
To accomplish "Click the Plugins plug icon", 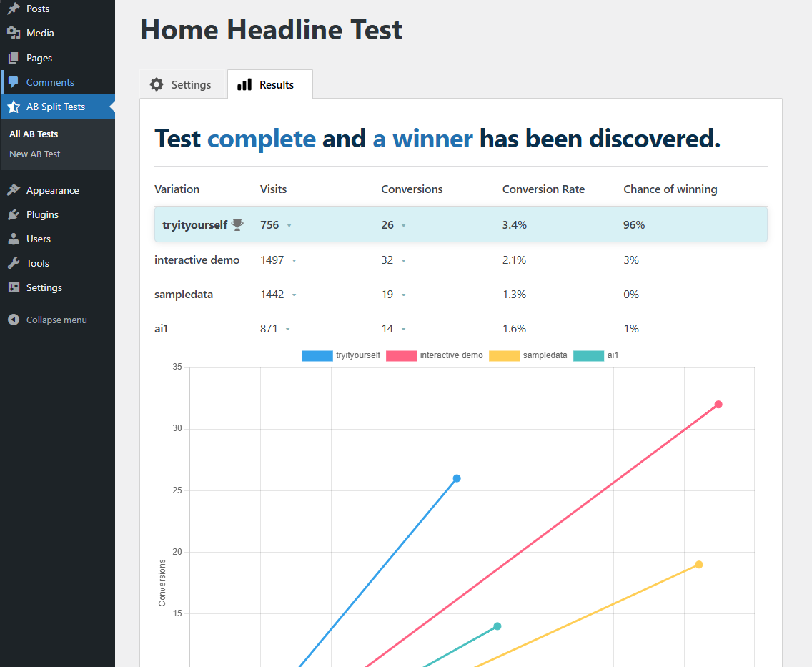I will (x=14, y=214).
